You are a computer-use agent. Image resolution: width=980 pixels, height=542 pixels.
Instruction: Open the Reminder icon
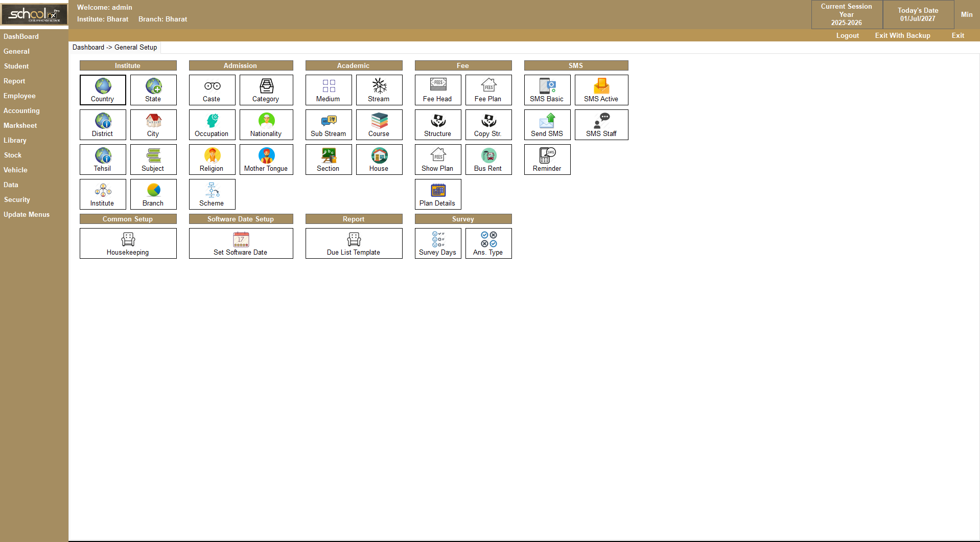coord(547,160)
